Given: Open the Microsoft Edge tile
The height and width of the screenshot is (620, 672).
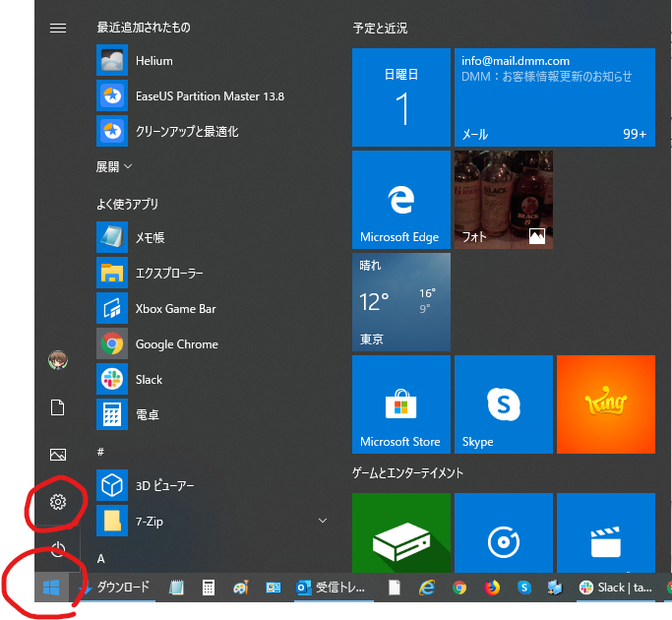Looking at the screenshot, I should point(401,200).
